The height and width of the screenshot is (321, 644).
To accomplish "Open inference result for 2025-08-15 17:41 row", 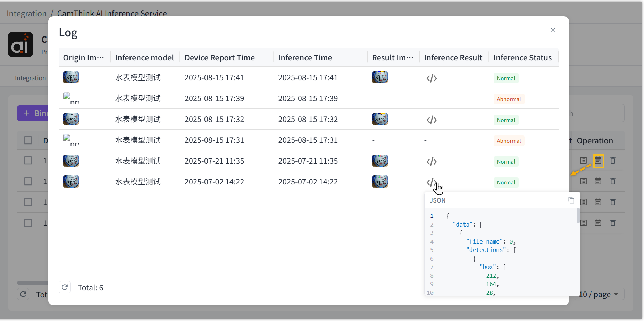I will [x=432, y=78].
